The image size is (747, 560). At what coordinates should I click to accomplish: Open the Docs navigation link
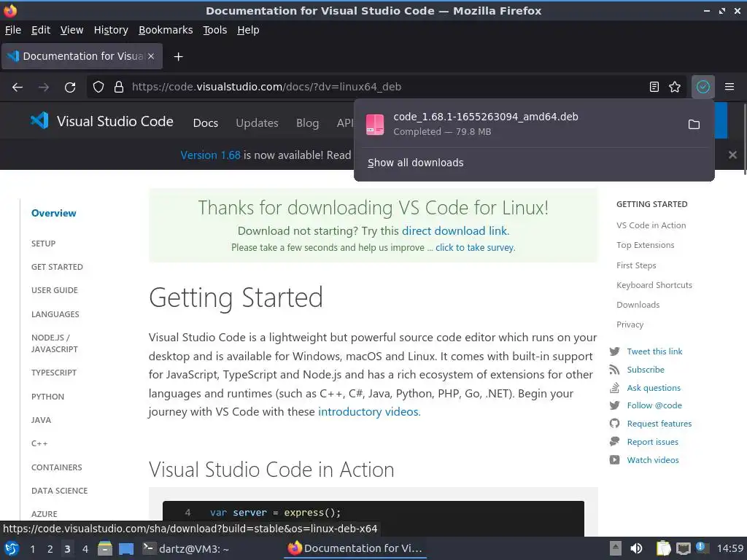point(206,122)
